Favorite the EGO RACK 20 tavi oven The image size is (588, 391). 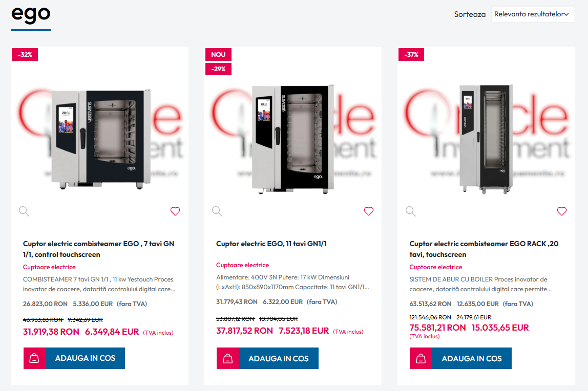tap(562, 211)
